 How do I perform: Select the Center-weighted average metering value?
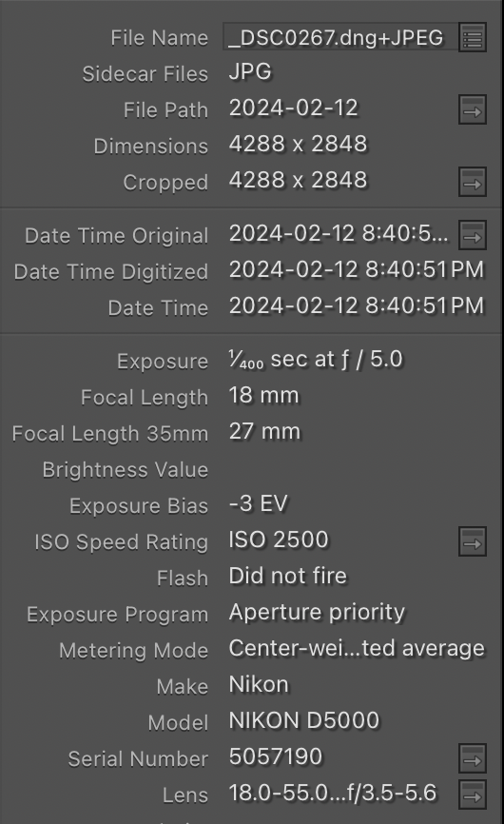357,649
